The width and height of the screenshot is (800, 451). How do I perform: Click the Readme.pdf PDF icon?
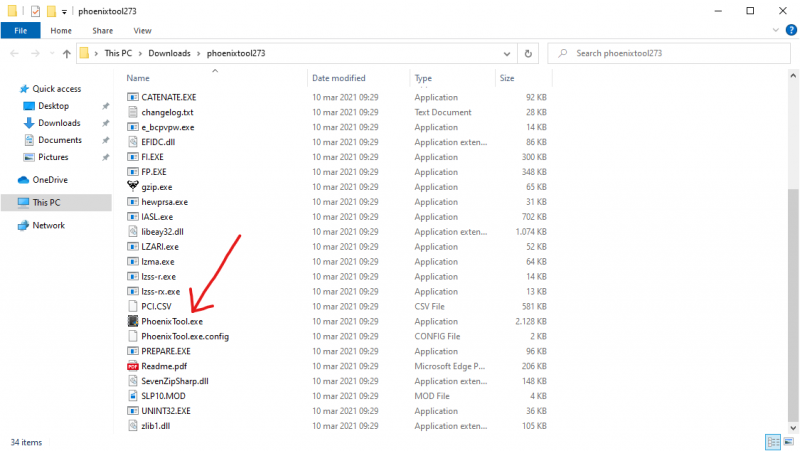click(x=133, y=366)
